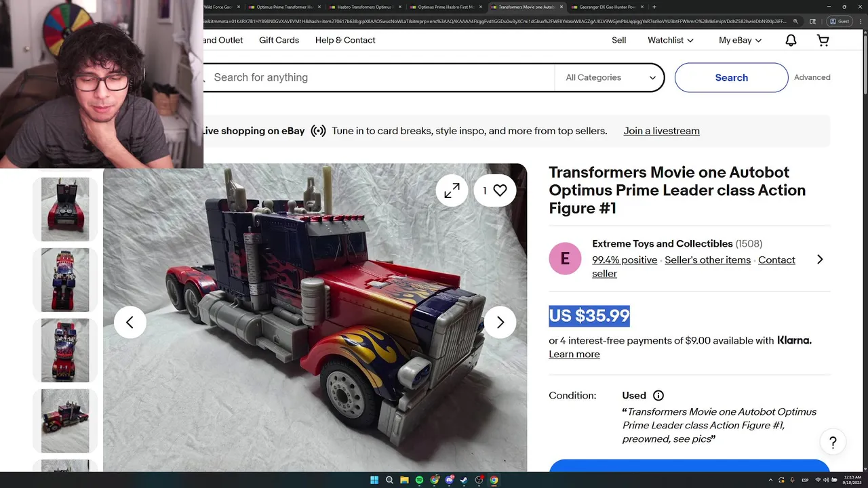Screen dimensions: 868x488
Task: Open the All Categories dropdown
Action: click(x=610, y=78)
